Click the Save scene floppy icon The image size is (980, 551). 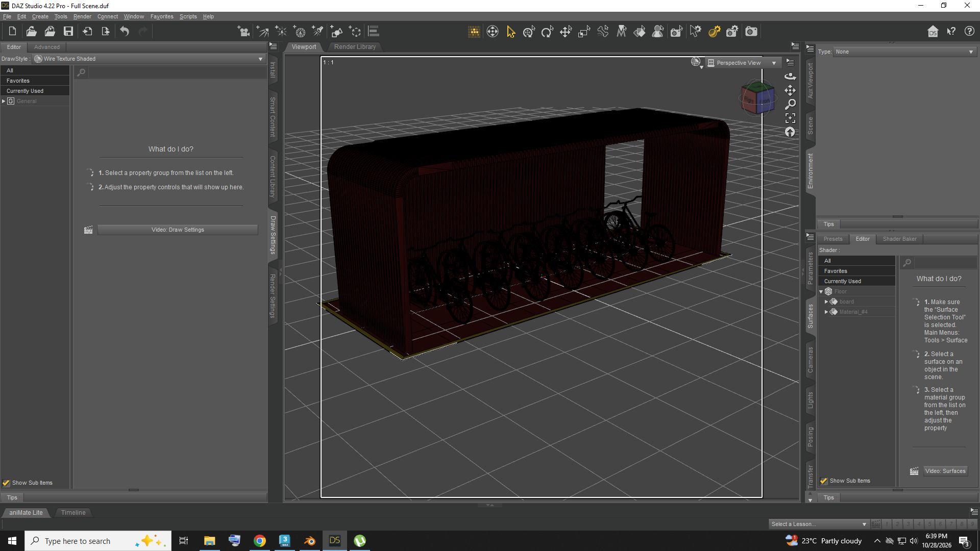point(68,32)
